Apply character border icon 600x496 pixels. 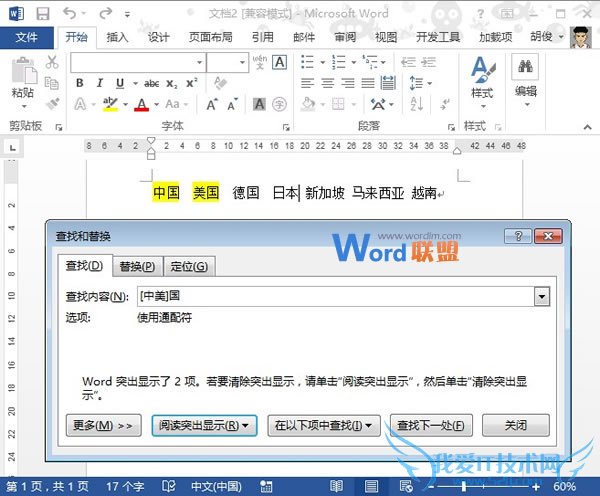pyautogui.click(x=280, y=62)
